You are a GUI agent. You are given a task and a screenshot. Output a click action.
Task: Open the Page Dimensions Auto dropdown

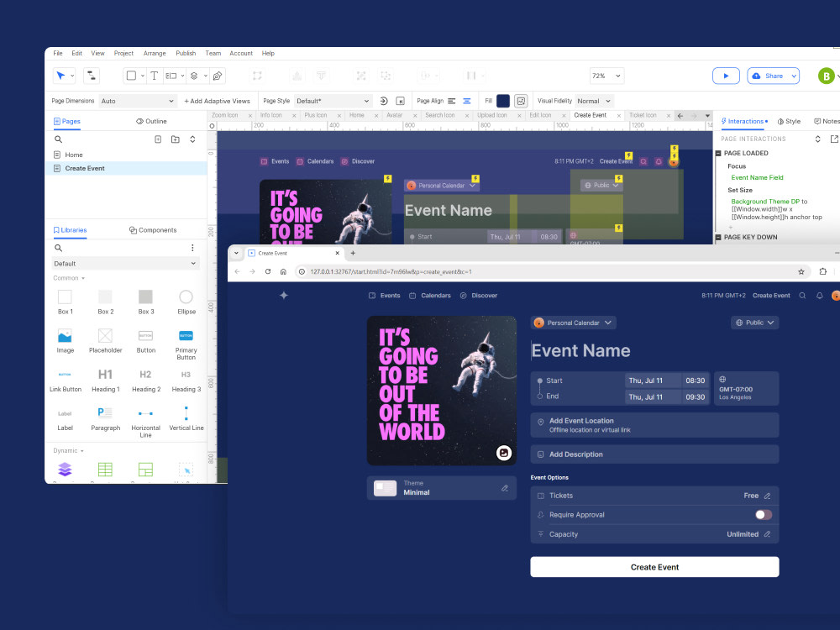click(138, 101)
